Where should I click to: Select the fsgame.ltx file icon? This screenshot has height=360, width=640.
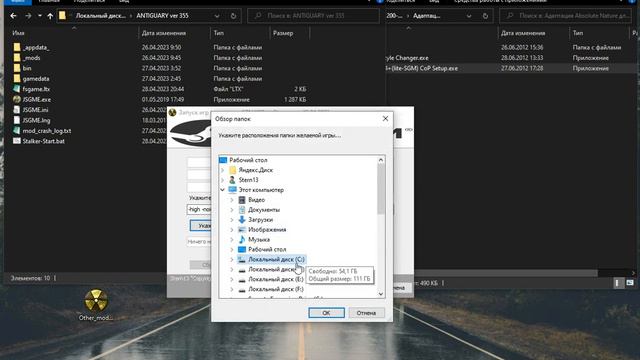click(x=17, y=89)
